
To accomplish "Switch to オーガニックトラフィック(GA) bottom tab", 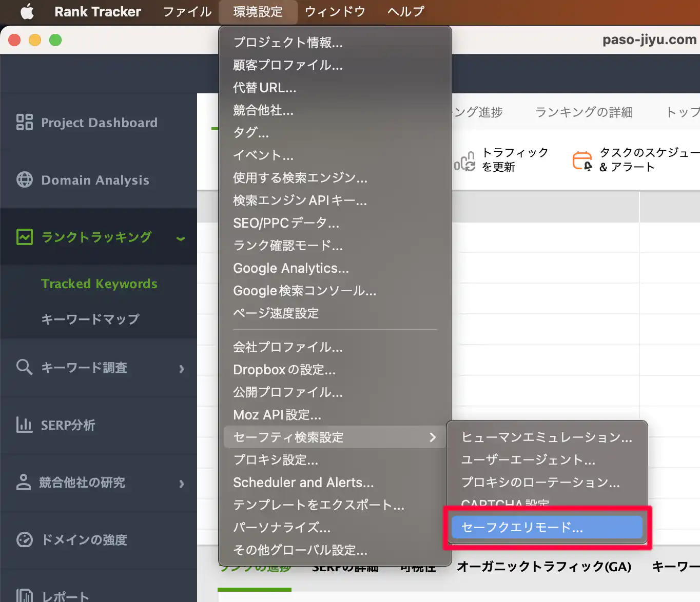I will point(544,566).
